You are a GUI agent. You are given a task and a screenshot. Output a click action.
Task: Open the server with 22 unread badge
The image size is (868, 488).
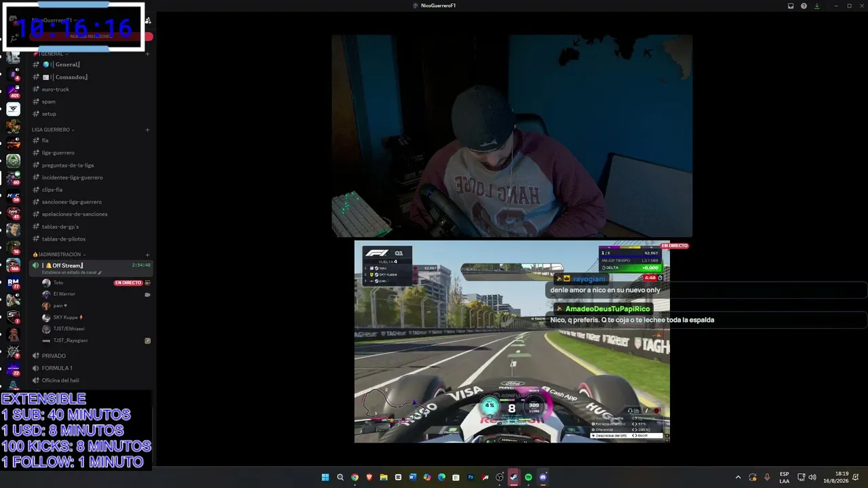coord(13,369)
